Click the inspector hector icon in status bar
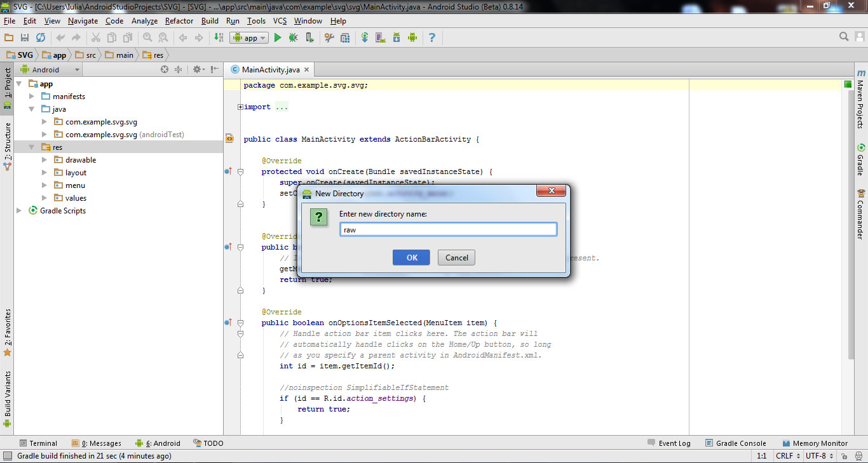 click(858, 456)
